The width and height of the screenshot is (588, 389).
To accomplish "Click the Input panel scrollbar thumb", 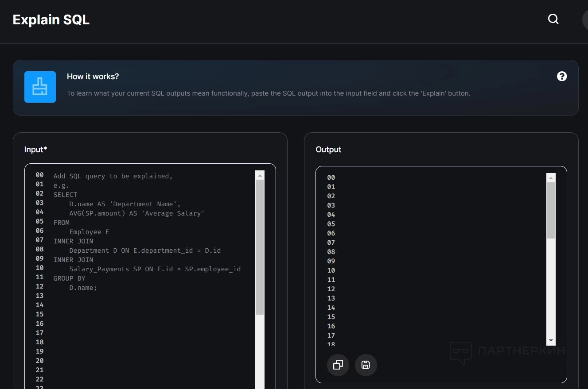I will [x=260, y=247].
